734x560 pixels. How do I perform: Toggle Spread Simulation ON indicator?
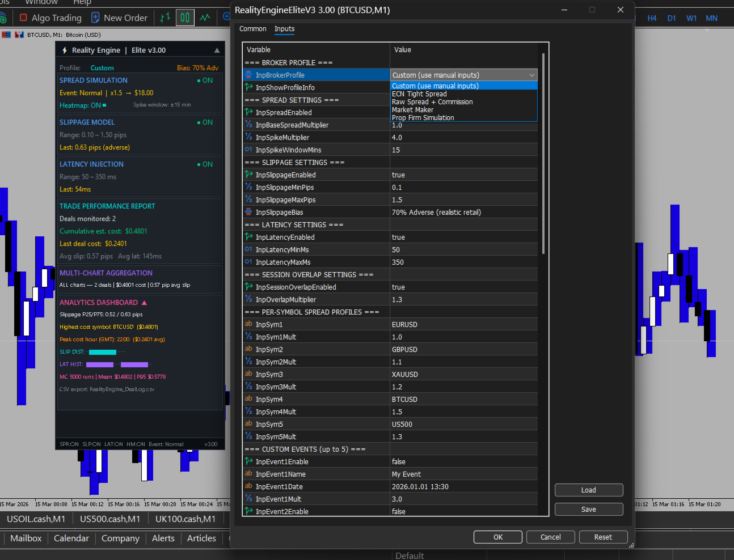(205, 80)
